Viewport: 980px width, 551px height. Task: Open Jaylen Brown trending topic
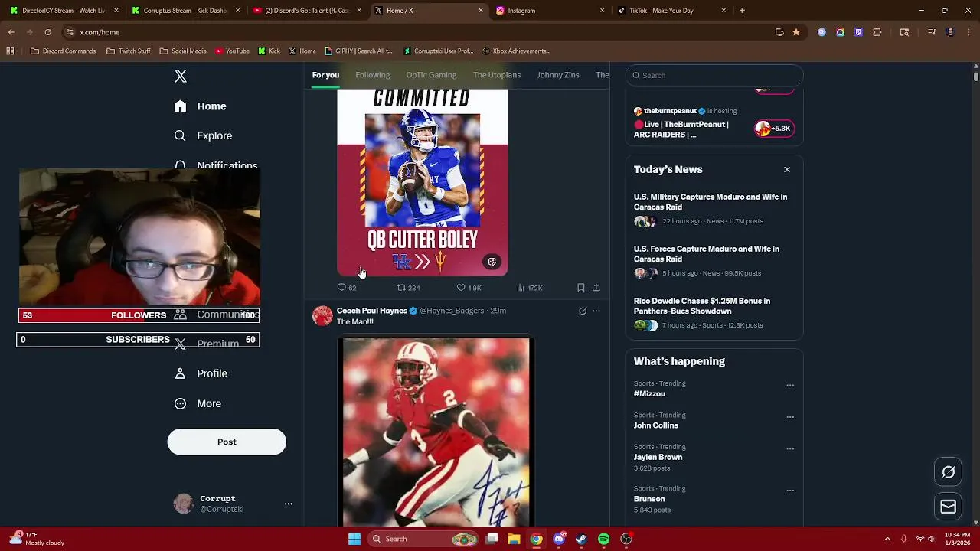658,457
